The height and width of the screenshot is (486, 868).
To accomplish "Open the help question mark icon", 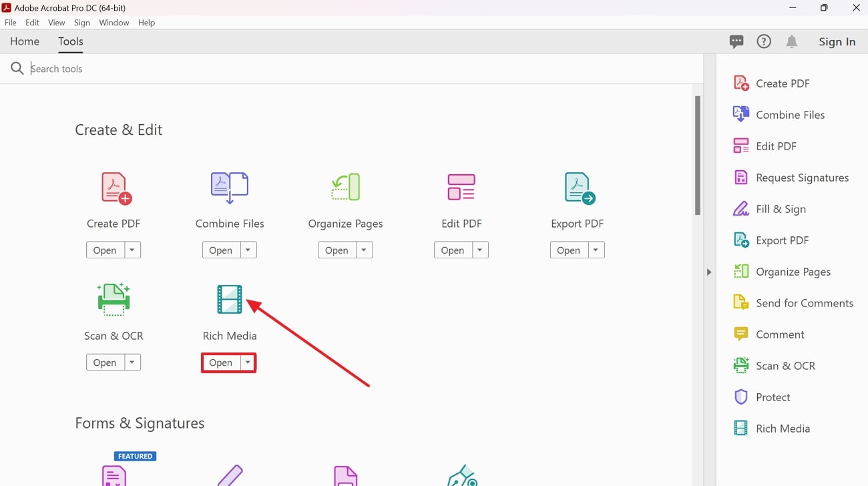I will [x=764, y=41].
